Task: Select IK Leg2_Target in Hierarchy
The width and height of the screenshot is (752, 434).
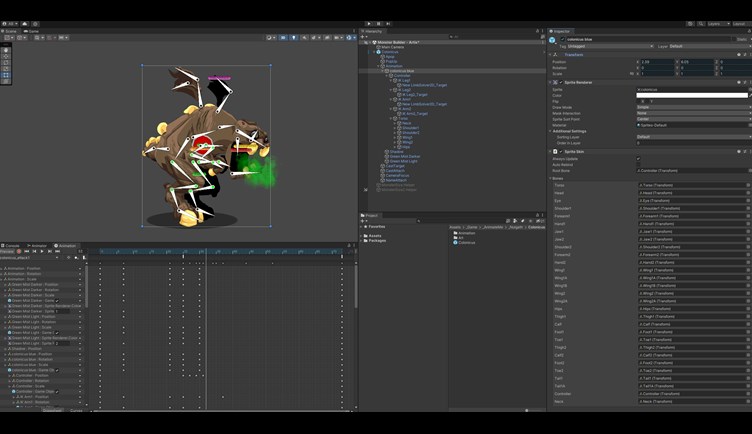Action: pyautogui.click(x=415, y=94)
